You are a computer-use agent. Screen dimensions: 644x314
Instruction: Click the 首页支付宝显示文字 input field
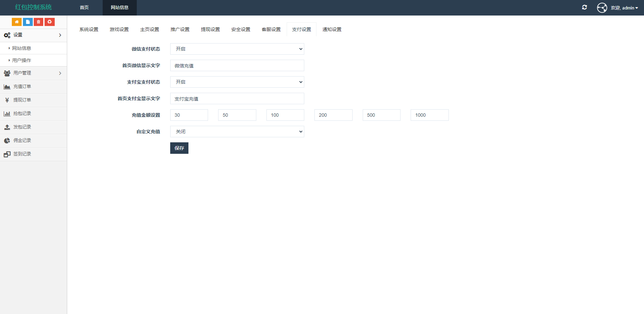(x=237, y=98)
